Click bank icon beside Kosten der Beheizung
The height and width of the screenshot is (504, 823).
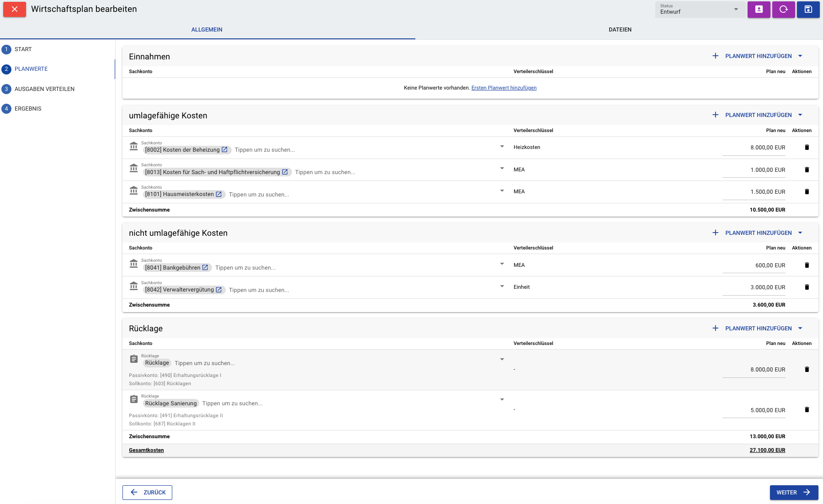[133, 146]
